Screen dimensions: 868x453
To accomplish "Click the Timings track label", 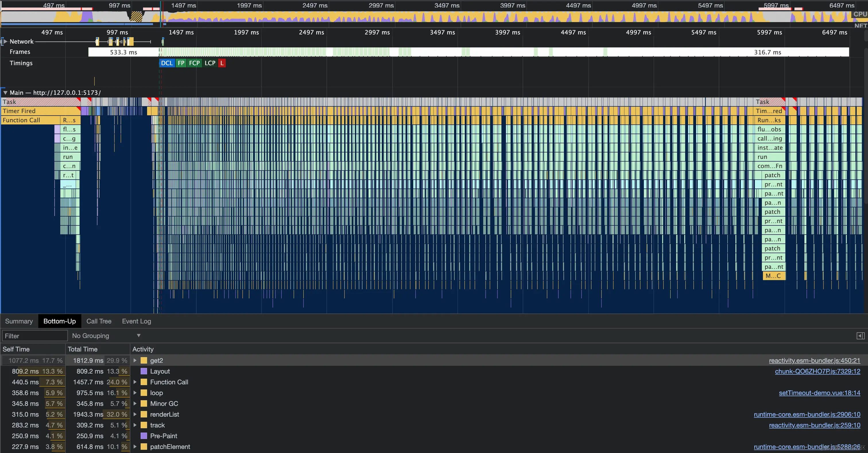I will coord(21,63).
